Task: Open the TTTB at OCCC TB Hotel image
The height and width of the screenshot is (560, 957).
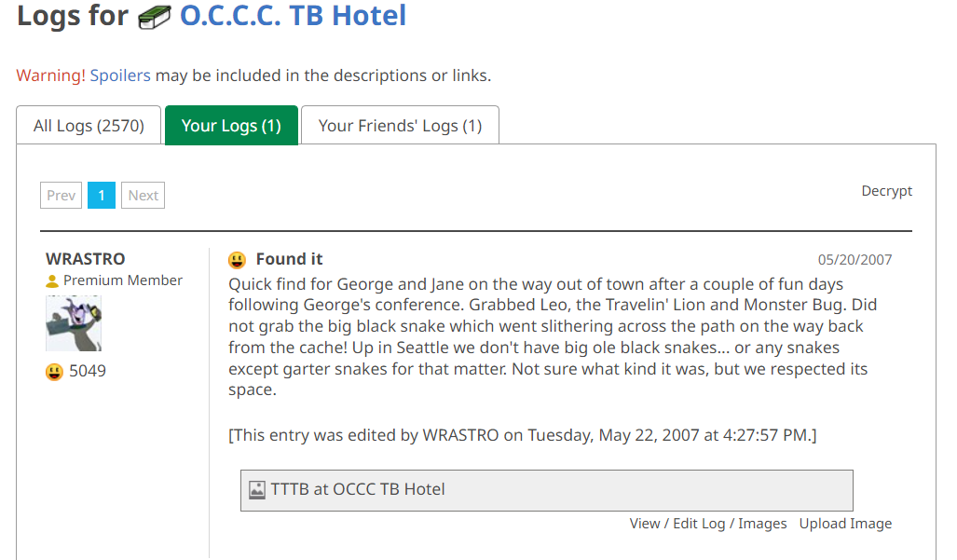Action: pyautogui.click(x=358, y=489)
